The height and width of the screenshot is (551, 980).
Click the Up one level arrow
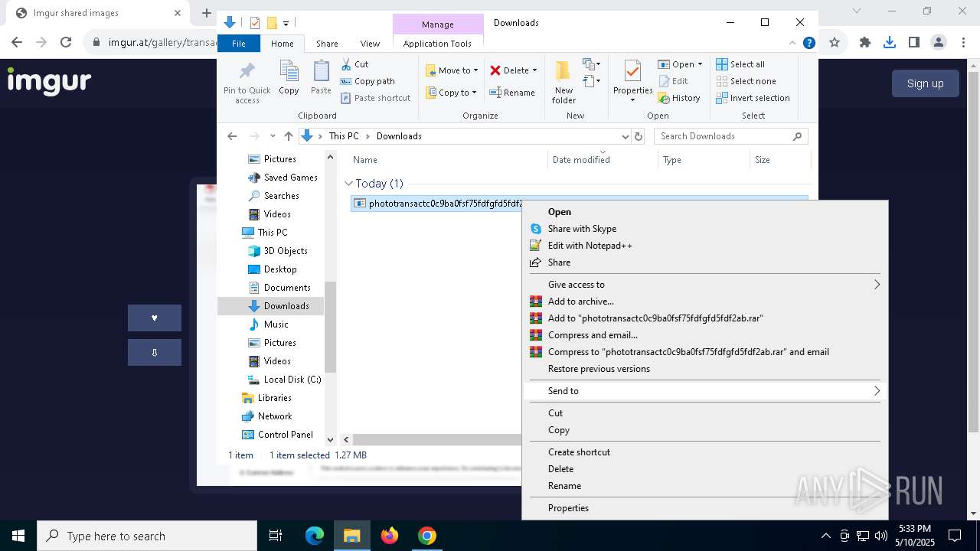pos(288,136)
